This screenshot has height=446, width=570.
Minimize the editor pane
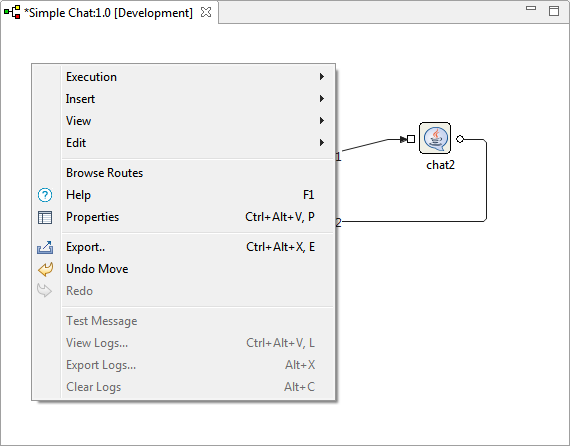[531, 8]
